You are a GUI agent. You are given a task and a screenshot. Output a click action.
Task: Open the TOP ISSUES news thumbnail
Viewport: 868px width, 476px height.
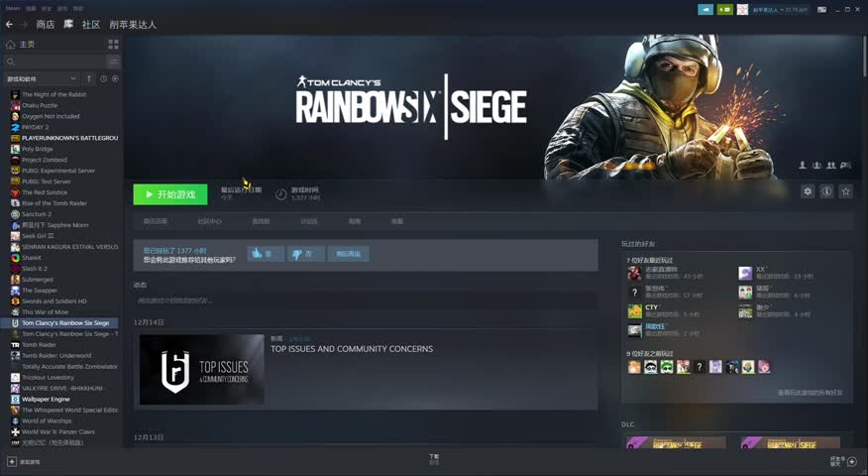(x=201, y=369)
